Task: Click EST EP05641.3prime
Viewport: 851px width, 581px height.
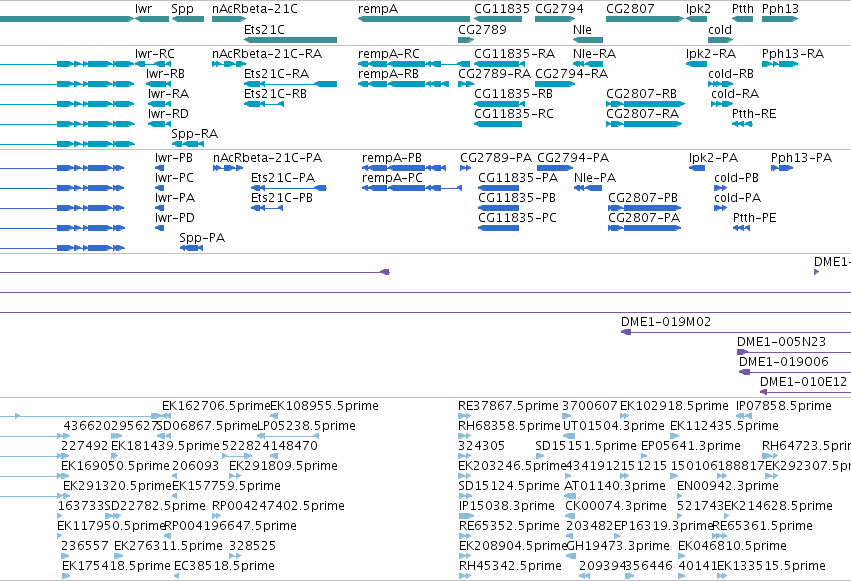Action: [691, 446]
